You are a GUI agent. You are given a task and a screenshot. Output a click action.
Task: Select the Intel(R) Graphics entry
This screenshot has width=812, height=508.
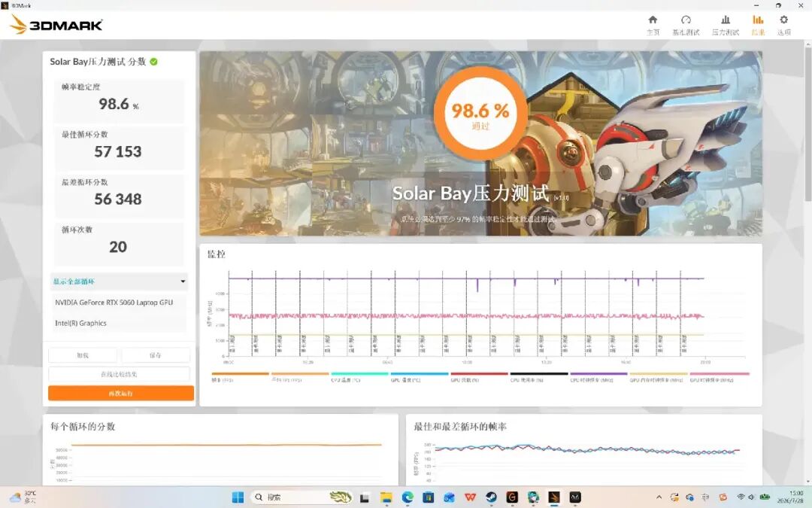[x=119, y=323]
